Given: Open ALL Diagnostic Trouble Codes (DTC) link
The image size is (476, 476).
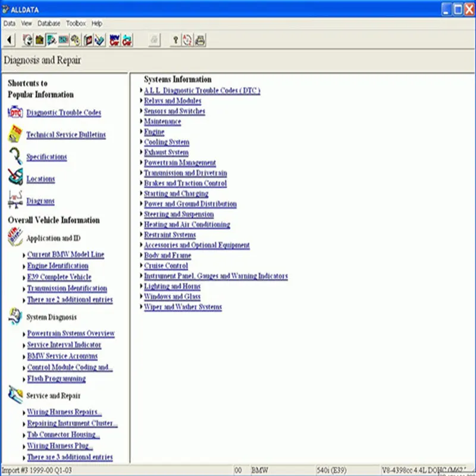Looking at the screenshot, I should [x=202, y=90].
